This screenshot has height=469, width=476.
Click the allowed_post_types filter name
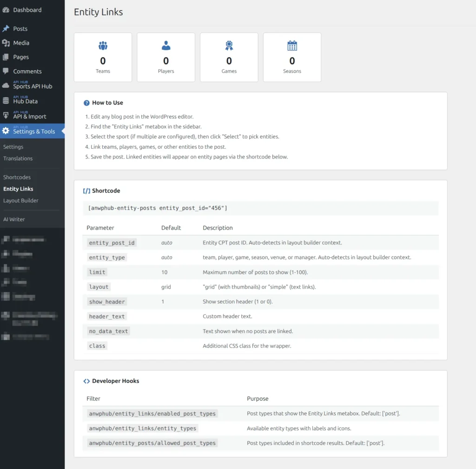tap(152, 443)
